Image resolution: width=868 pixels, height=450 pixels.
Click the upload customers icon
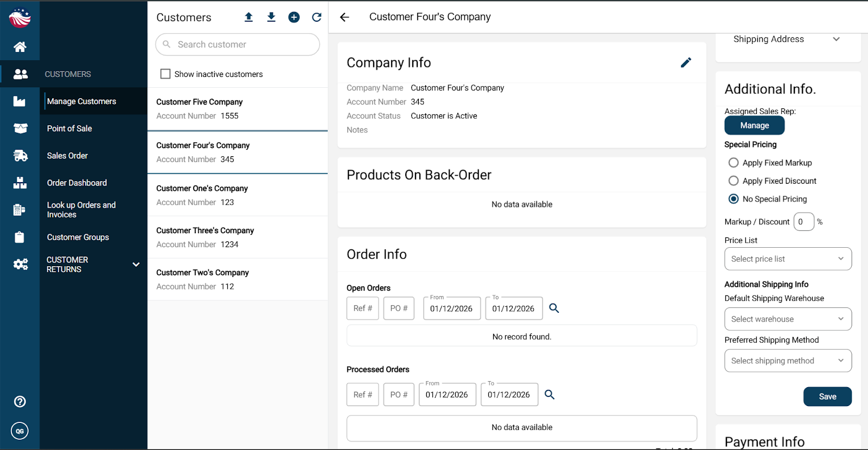coord(248,17)
